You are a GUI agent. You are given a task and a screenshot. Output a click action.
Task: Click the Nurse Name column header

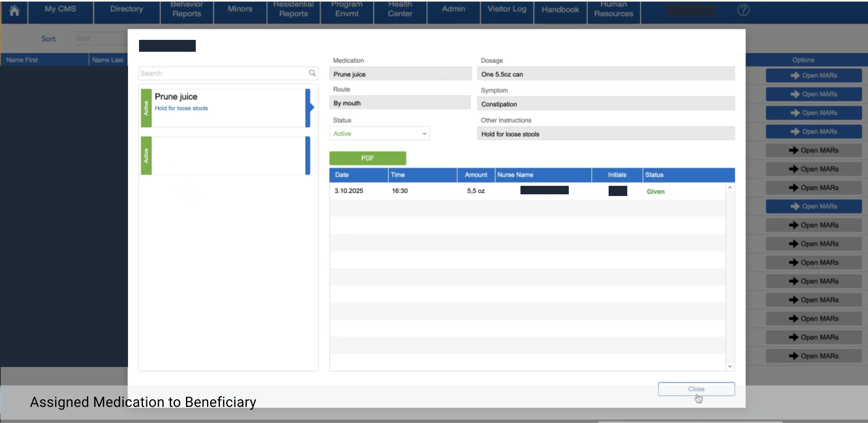(x=543, y=175)
